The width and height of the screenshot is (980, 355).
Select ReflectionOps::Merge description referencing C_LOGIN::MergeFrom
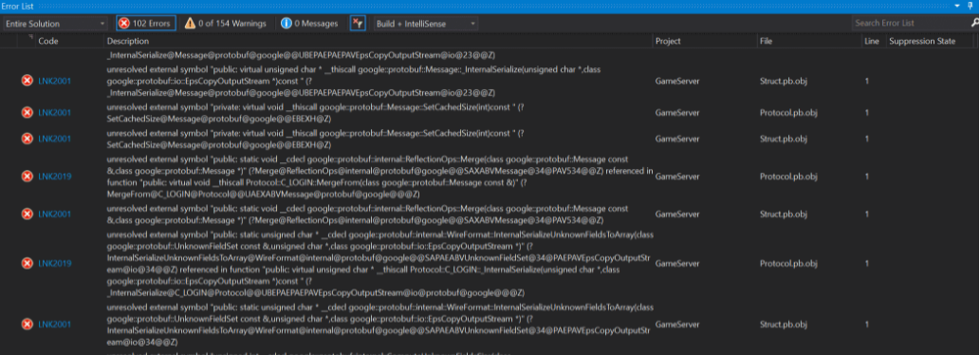pos(380,177)
